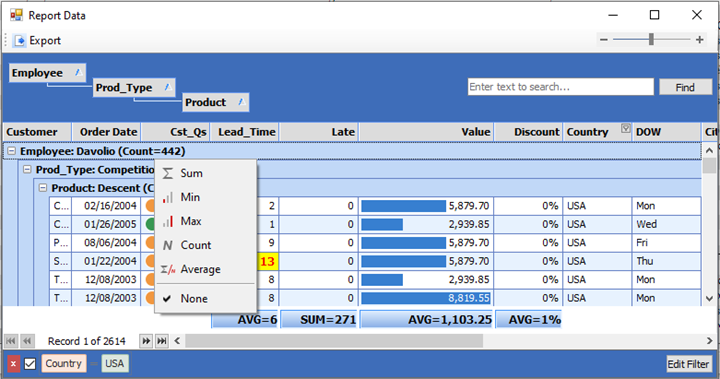Choose Min from summary menu
This screenshot has width=720, height=379.
pyautogui.click(x=205, y=197)
